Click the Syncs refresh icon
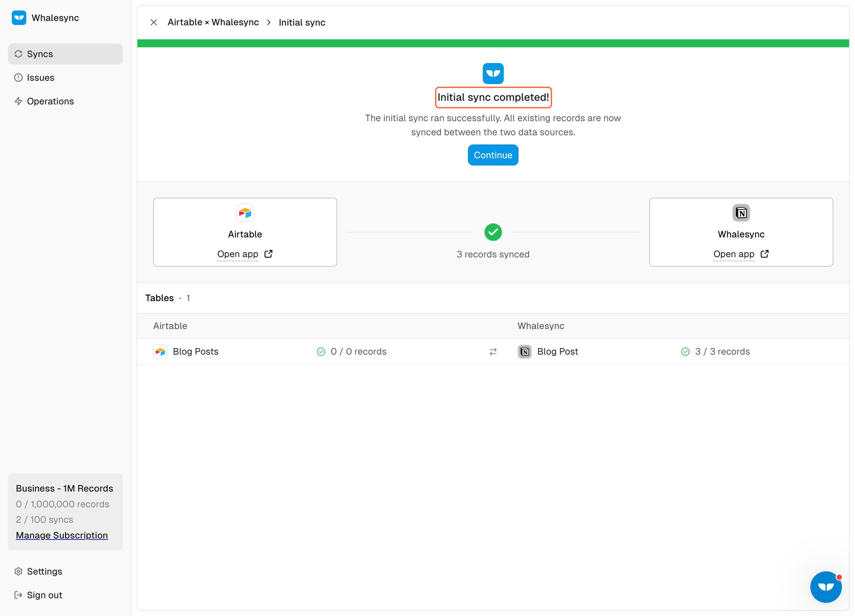The image size is (855, 616). point(18,54)
